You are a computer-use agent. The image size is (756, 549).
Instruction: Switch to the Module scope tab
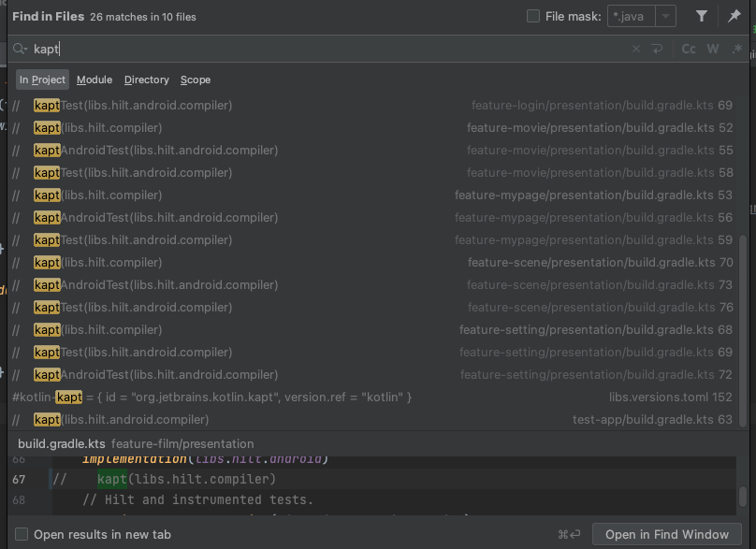94,79
